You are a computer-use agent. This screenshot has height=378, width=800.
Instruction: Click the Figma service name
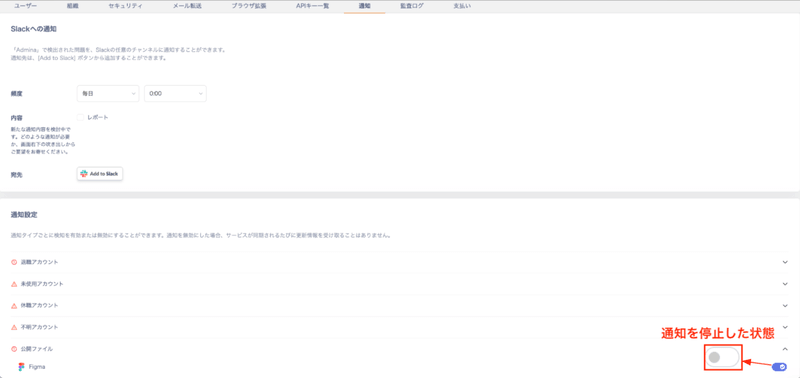(x=37, y=367)
